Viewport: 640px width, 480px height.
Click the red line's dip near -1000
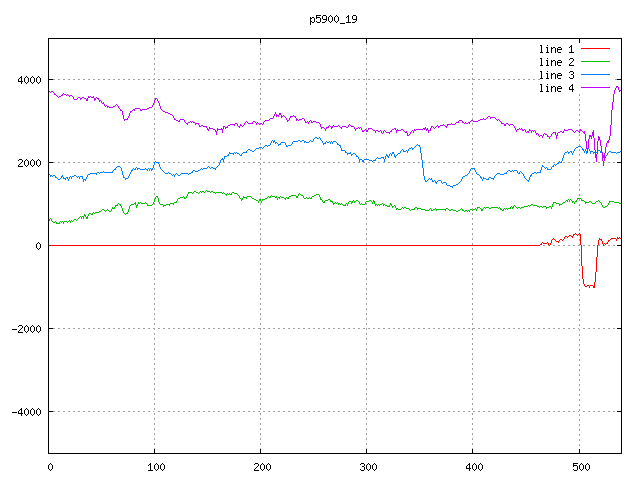click(589, 286)
